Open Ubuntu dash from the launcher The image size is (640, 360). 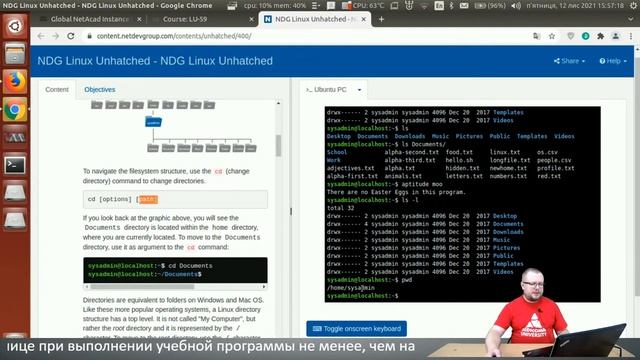coord(15,27)
